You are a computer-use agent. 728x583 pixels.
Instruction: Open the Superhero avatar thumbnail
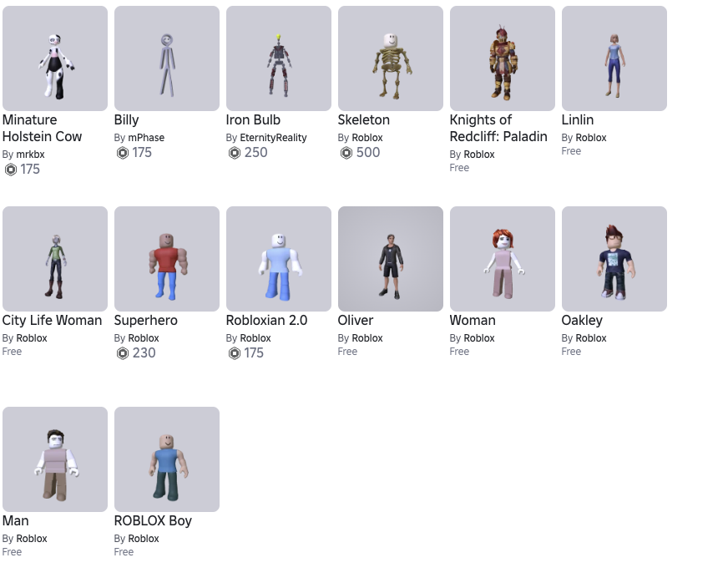[x=167, y=259]
